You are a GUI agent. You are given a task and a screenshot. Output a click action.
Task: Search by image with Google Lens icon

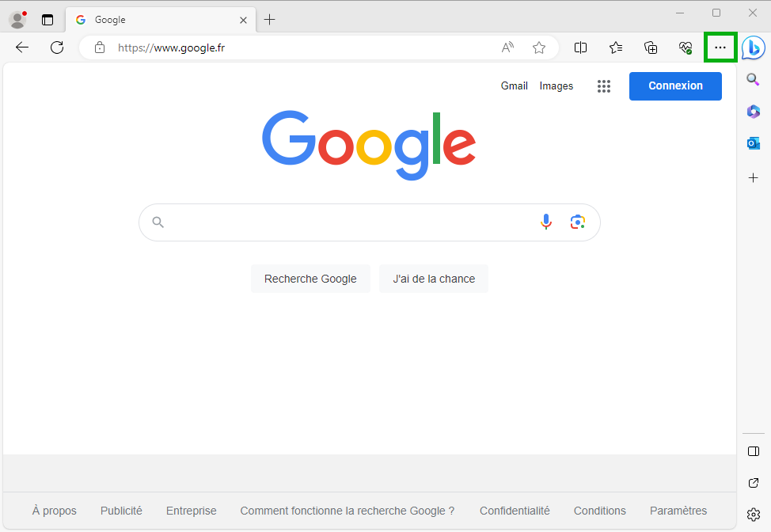point(578,222)
